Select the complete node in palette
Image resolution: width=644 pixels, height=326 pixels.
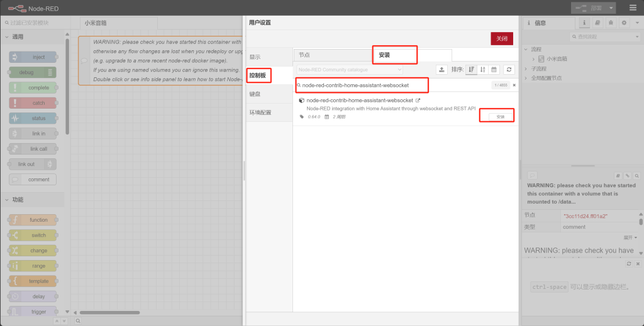33,88
